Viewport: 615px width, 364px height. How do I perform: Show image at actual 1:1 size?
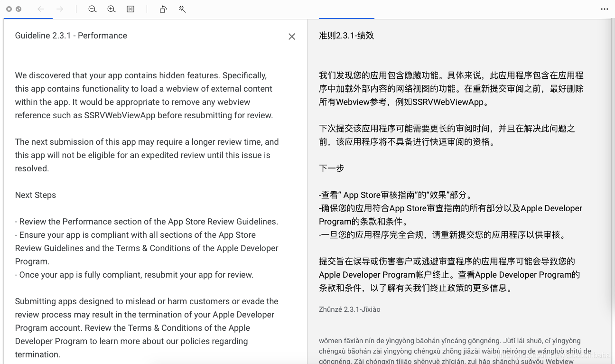(130, 9)
